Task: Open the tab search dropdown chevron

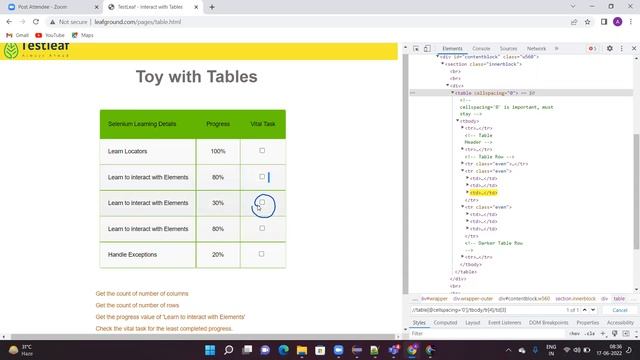Action: (573, 7)
